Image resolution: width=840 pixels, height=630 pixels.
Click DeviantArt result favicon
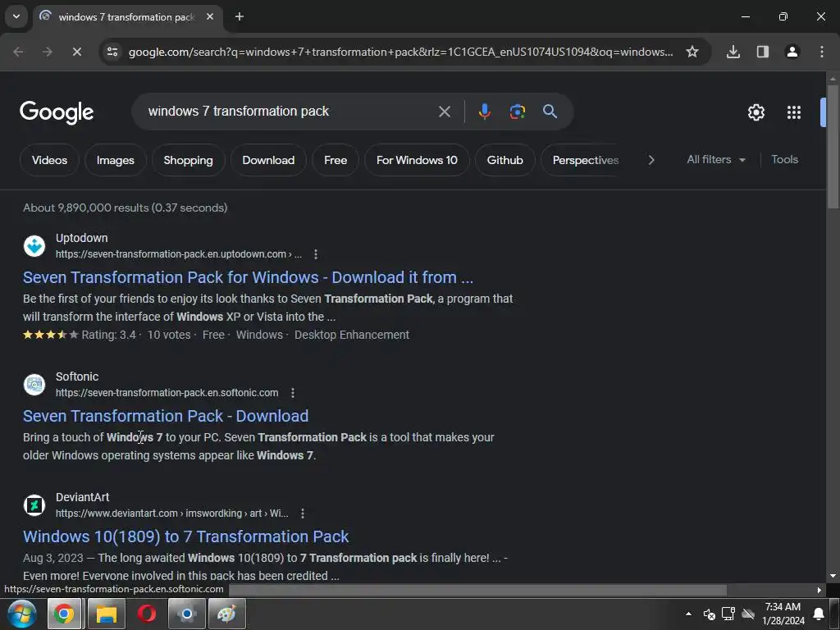click(34, 505)
